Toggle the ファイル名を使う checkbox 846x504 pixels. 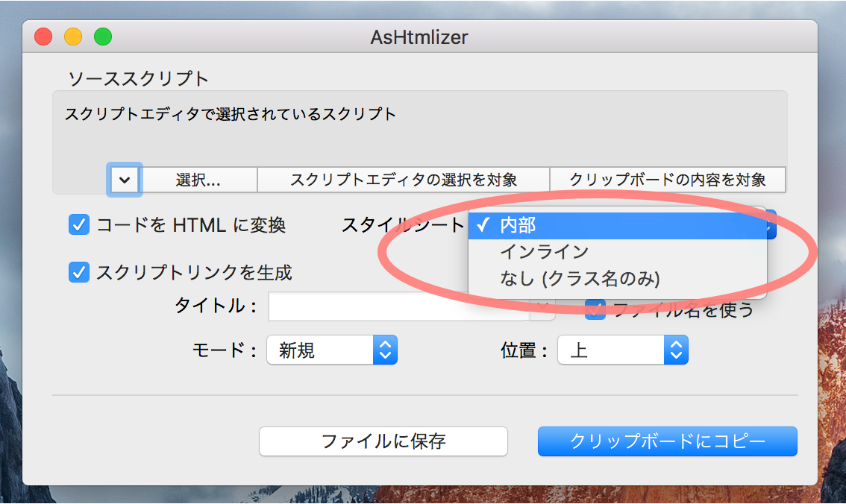click(595, 309)
